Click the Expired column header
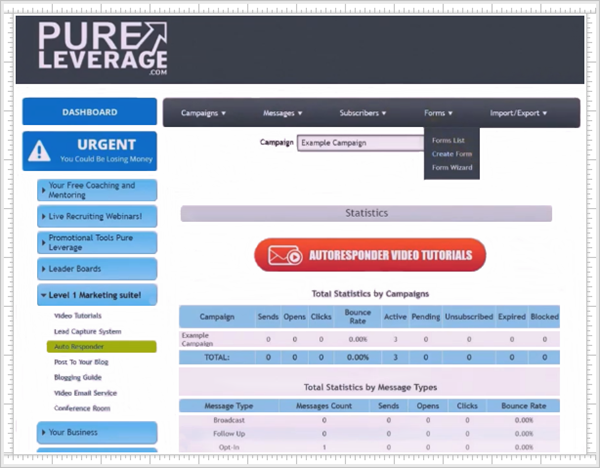The width and height of the screenshot is (600, 468). point(512,317)
